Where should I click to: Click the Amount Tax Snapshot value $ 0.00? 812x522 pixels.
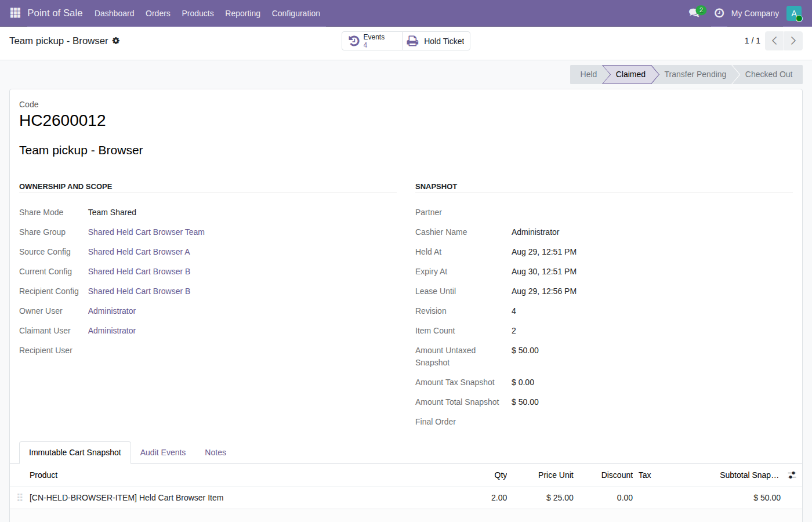tap(523, 382)
